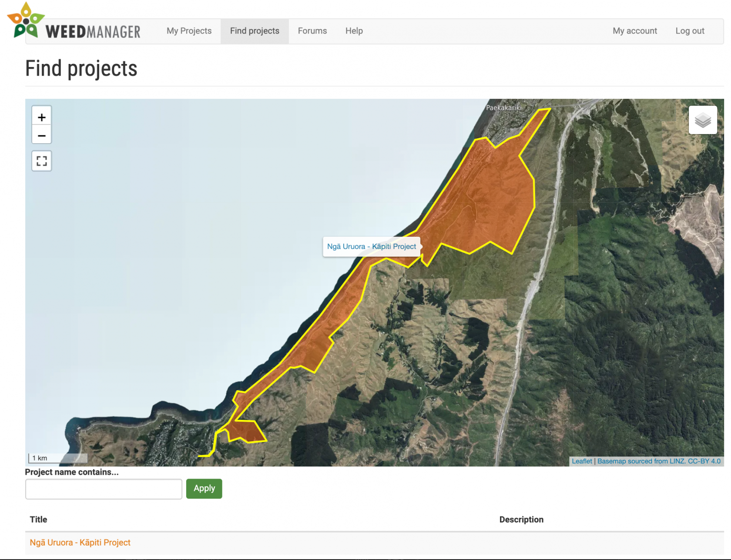Click the 1 km scale bar

(x=58, y=458)
